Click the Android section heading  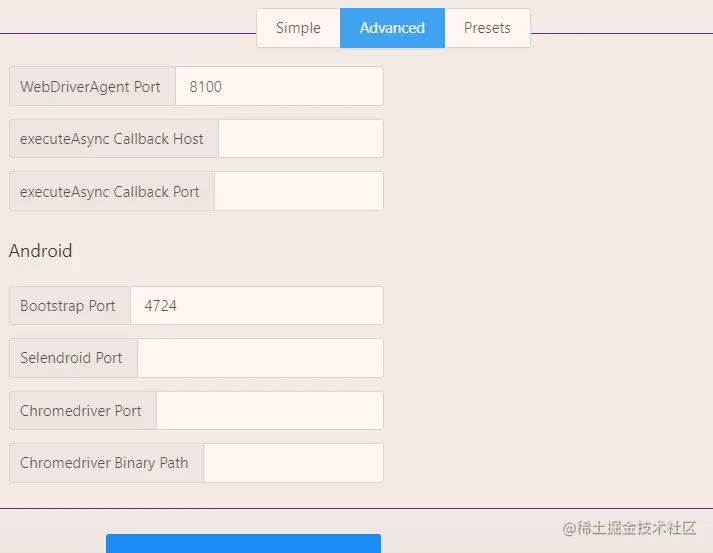coord(40,251)
